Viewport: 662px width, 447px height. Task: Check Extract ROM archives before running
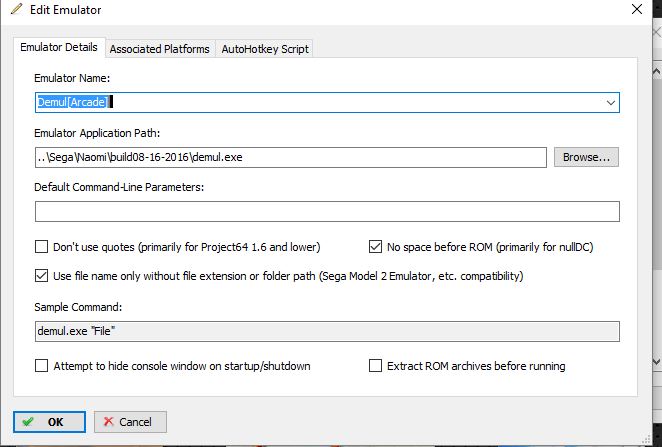pos(376,366)
